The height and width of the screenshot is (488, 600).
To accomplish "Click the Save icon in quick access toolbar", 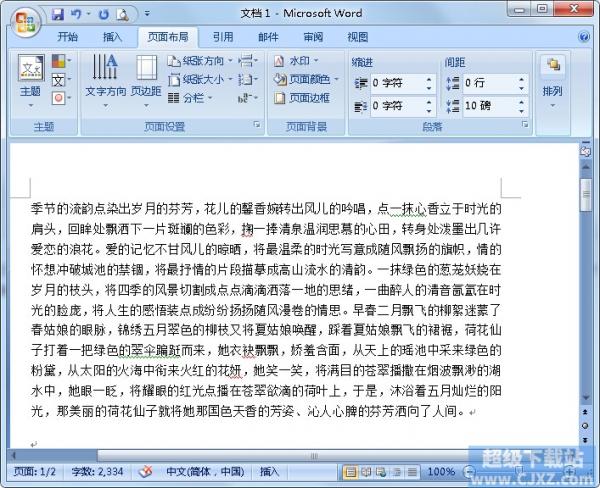I will tap(58, 15).
